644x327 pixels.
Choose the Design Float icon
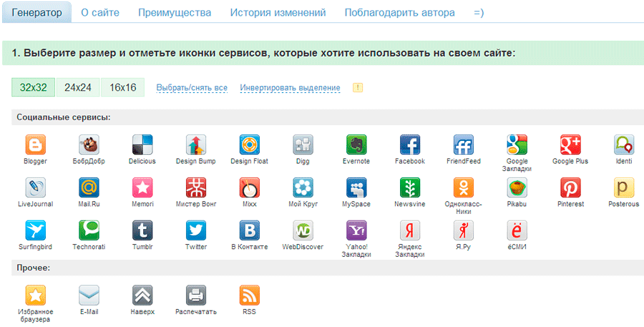click(x=250, y=145)
